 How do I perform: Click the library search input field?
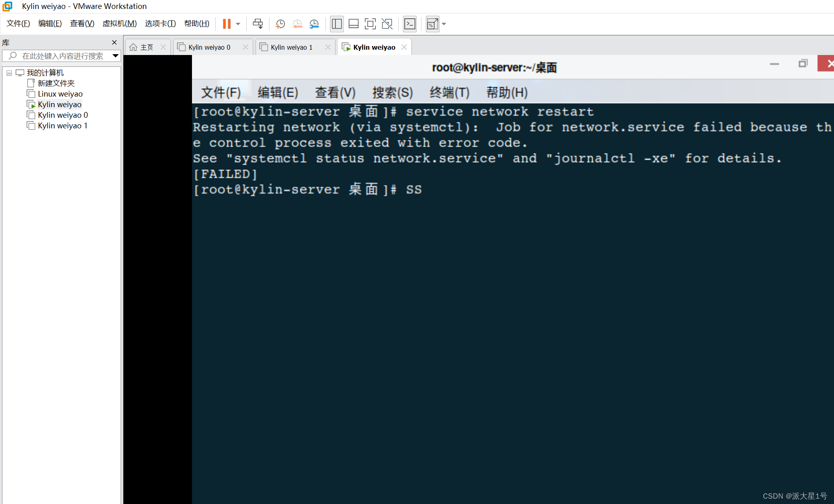click(x=62, y=56)
